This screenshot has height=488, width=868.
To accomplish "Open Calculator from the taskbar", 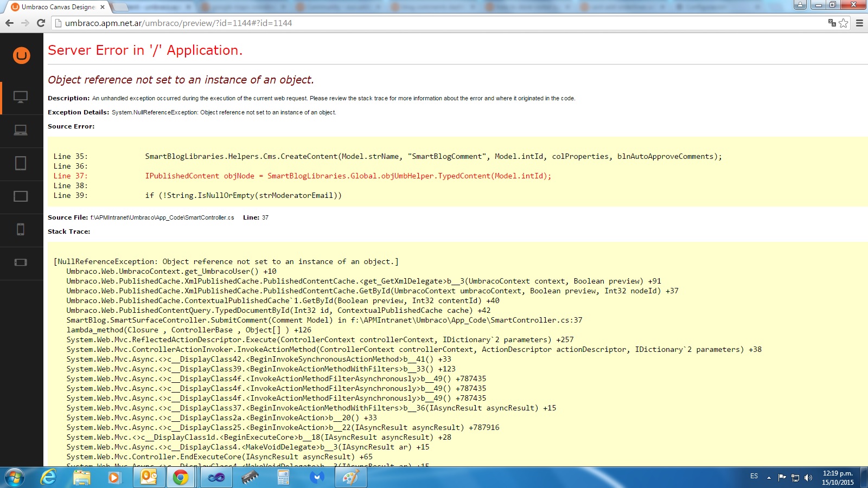I will tap(283, 478).
